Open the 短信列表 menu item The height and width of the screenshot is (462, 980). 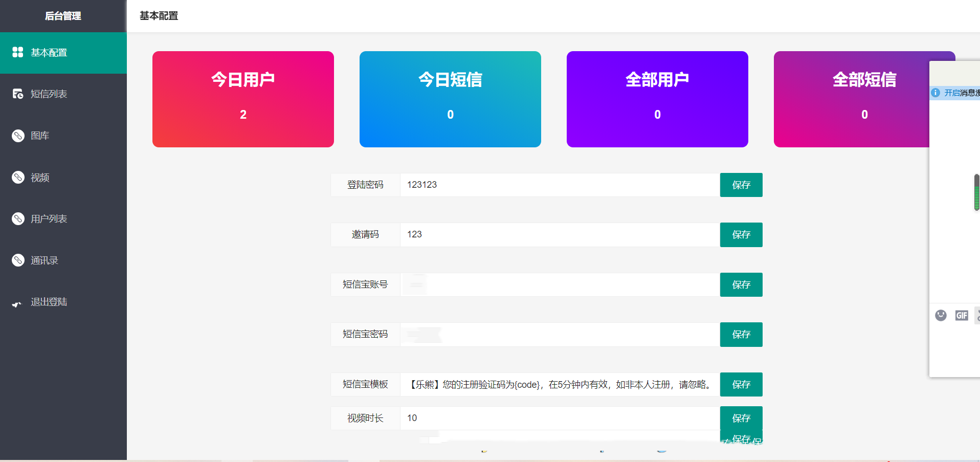[49, 94]
